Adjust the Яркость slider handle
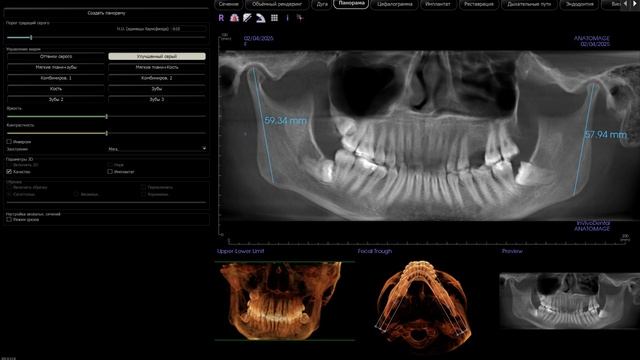Image resolution: width=640 pixels, height=360 pixels. (x=107, y=117)
